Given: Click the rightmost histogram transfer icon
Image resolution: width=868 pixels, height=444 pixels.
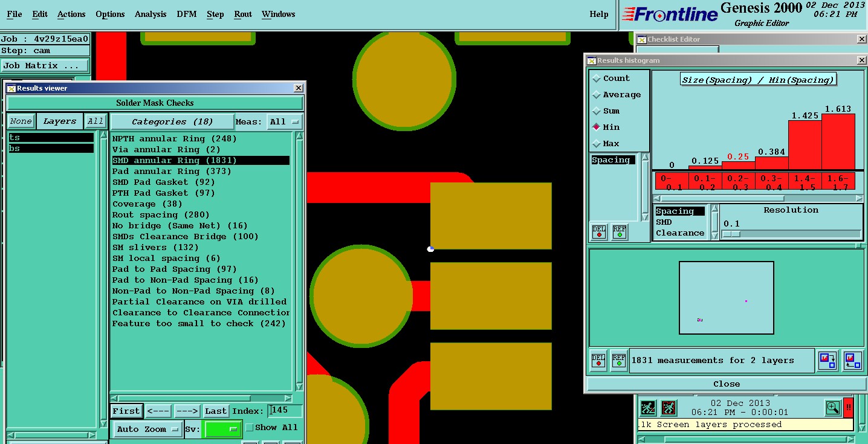Looking at the screenshot, I should (x=852, y=361).
